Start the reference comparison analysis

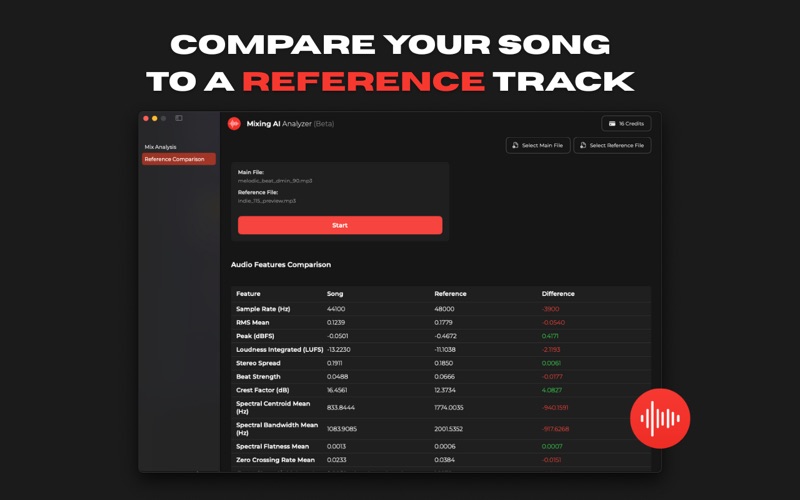[x=340, y=225]
